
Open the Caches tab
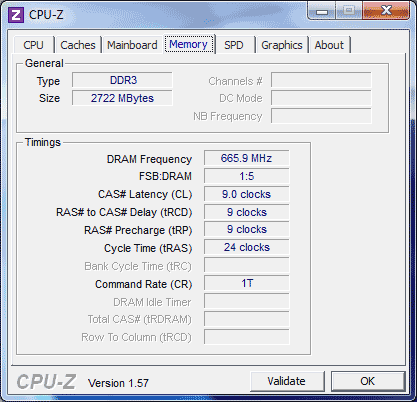pos(78,45)
